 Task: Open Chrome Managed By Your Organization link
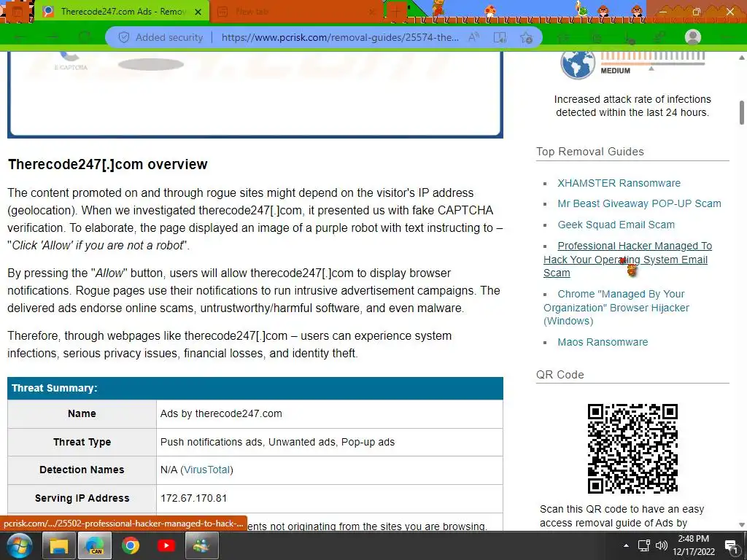pos(616,308)
